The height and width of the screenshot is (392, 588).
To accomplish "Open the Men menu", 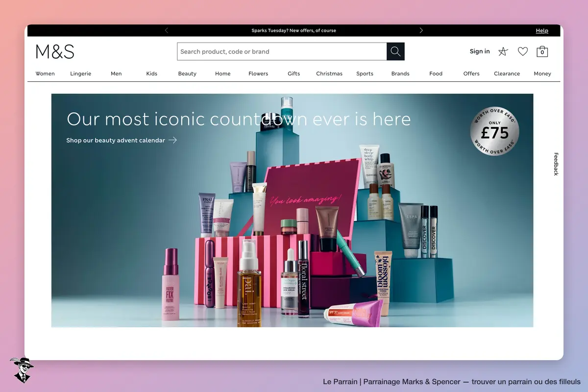I will coord(116,73).
